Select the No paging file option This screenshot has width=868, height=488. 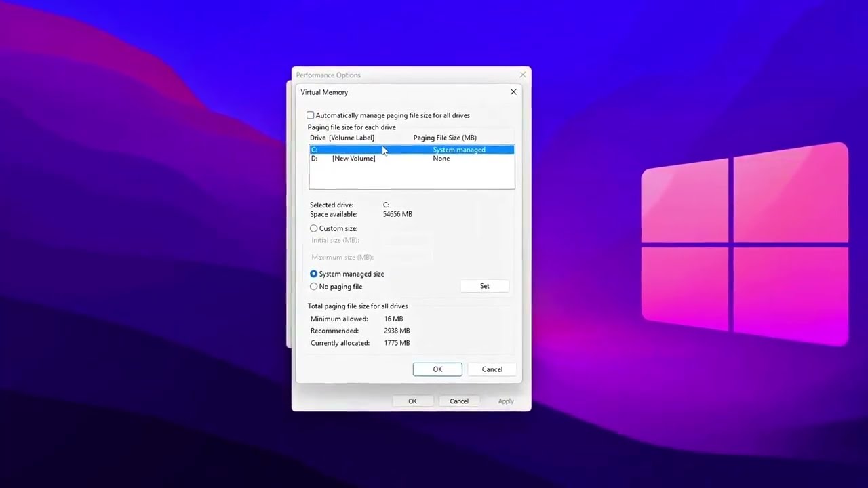pos(313,287)
